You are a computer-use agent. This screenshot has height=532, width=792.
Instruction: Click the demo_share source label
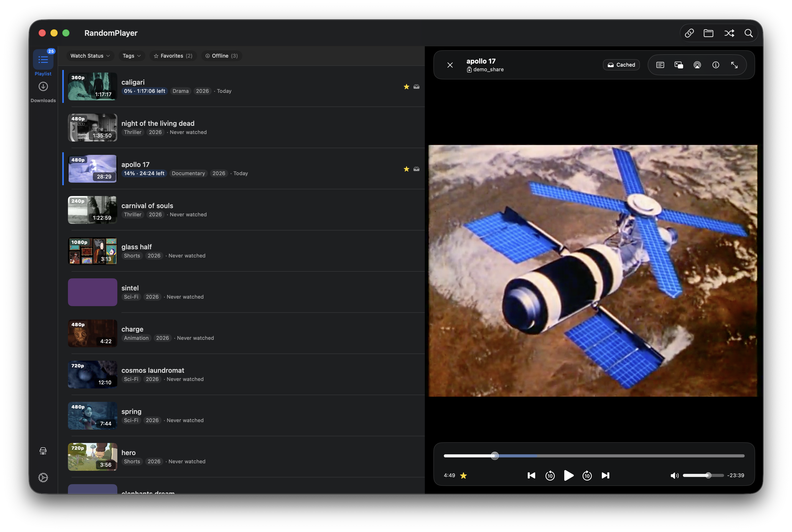[x=485, y=69]
